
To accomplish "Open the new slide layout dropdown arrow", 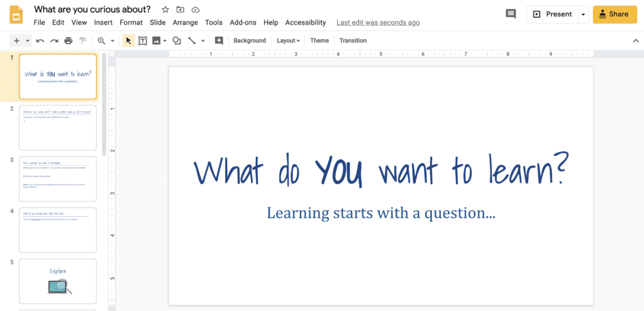I will (x=28, y=41).
